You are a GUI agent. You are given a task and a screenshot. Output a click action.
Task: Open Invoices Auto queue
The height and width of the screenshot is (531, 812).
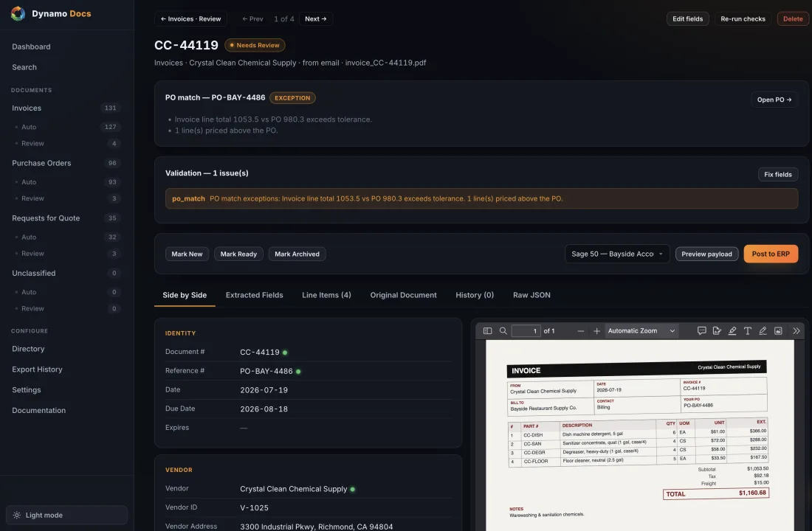click(x=66, y=127)
